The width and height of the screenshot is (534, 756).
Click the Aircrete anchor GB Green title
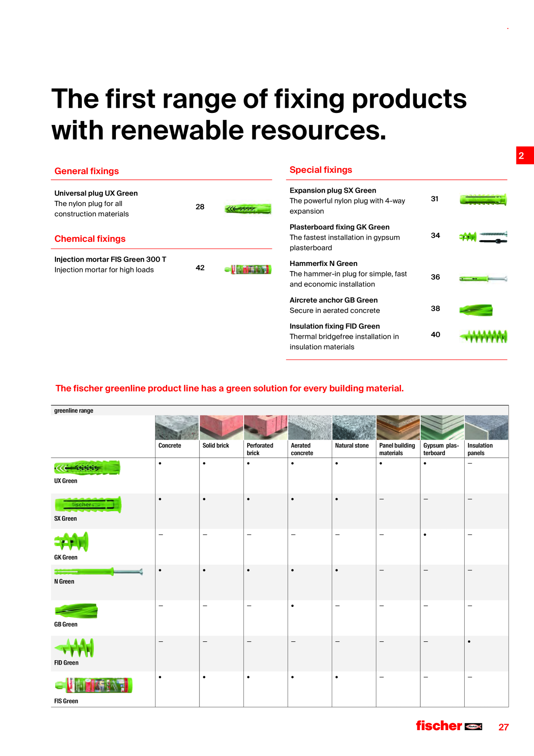point(333,300)
